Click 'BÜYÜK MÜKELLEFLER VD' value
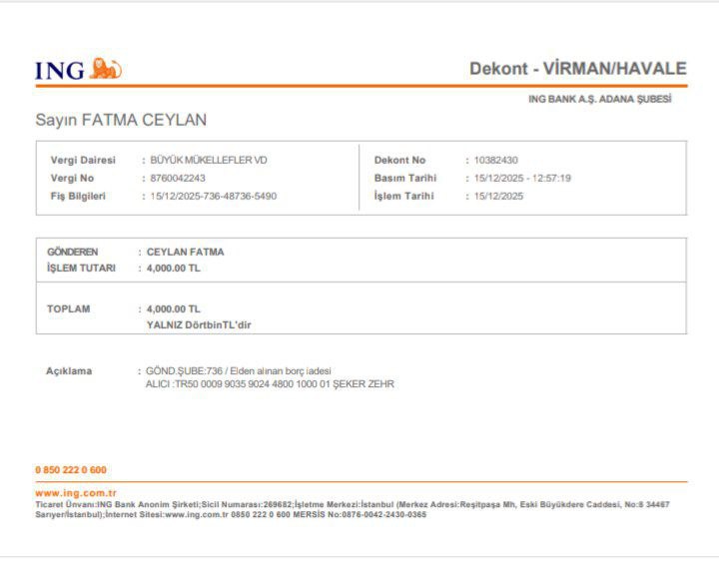 [209, 160]
